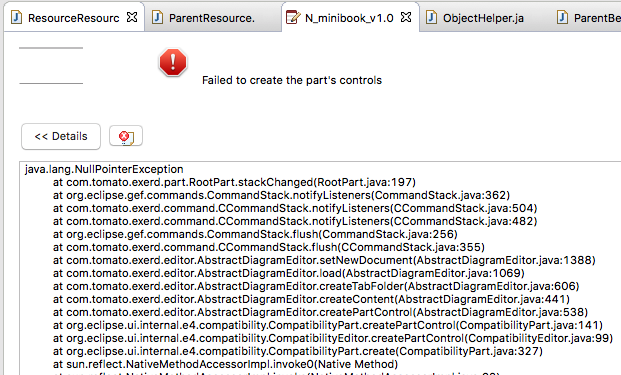Click the red error exclamation icon
Screen dimensions: 621x375
173,63
